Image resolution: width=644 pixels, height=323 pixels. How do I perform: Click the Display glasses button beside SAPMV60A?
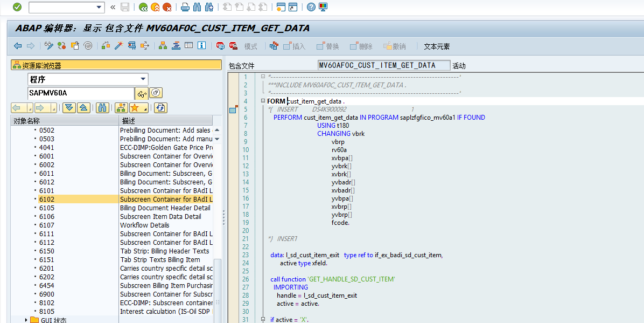point(142,93)
